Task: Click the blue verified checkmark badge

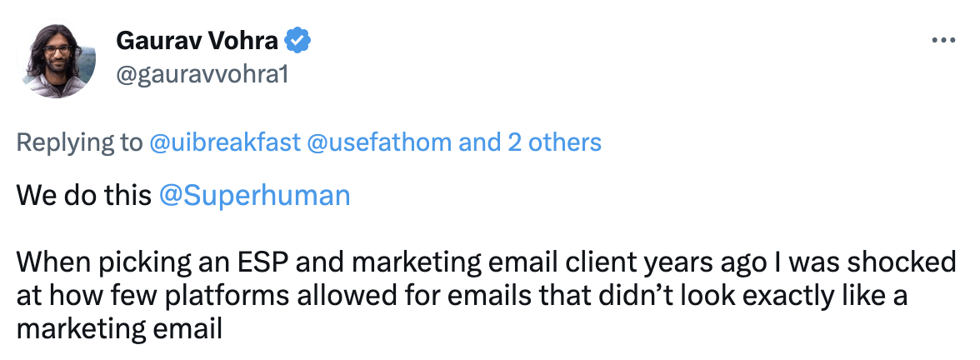Action: [x=298, y=39]
